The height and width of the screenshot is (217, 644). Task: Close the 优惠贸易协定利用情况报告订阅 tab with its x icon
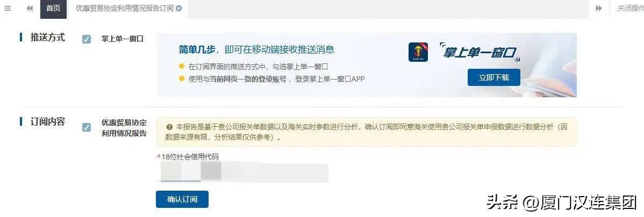click(x=178, y=8)
